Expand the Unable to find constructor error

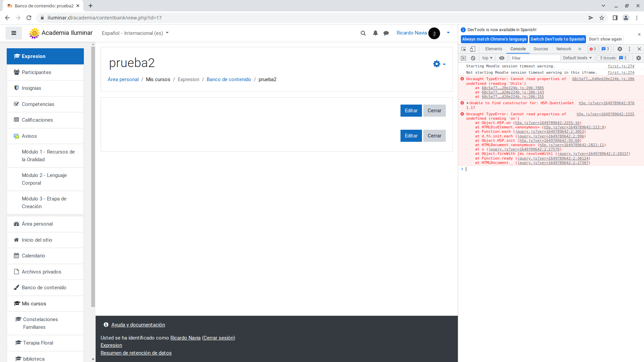point(468,103)
